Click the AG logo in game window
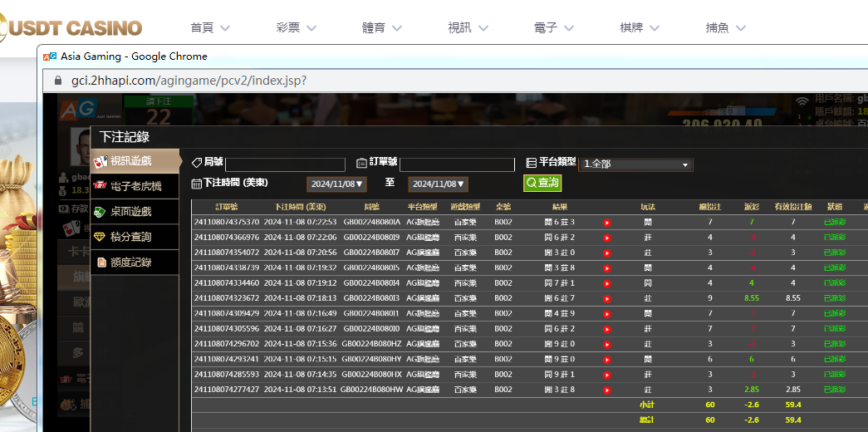Viewport: 868px width, 432px height. coord(77,108)
